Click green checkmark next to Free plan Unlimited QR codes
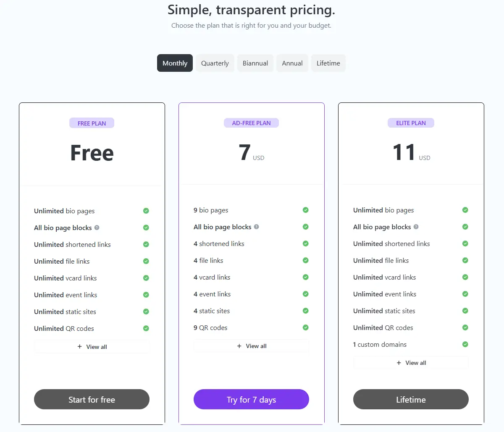Image resolution: width=504 pixels, height=432 pixels. [x=146, y=328]
